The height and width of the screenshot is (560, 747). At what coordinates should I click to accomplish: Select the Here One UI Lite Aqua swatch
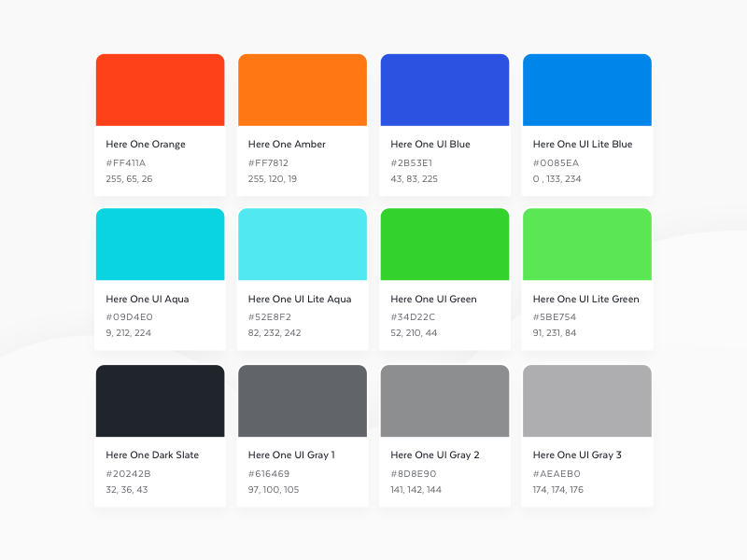pyautogui.click(x=303, y=244)
